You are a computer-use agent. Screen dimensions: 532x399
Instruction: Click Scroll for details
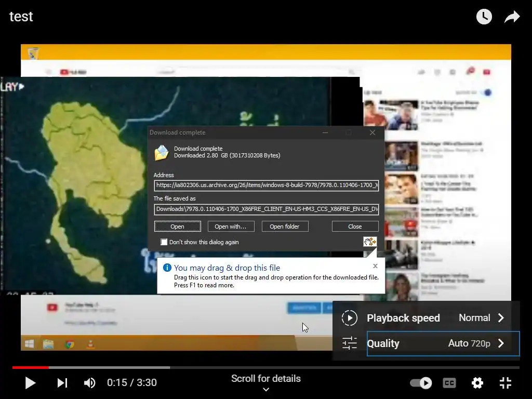266,379
